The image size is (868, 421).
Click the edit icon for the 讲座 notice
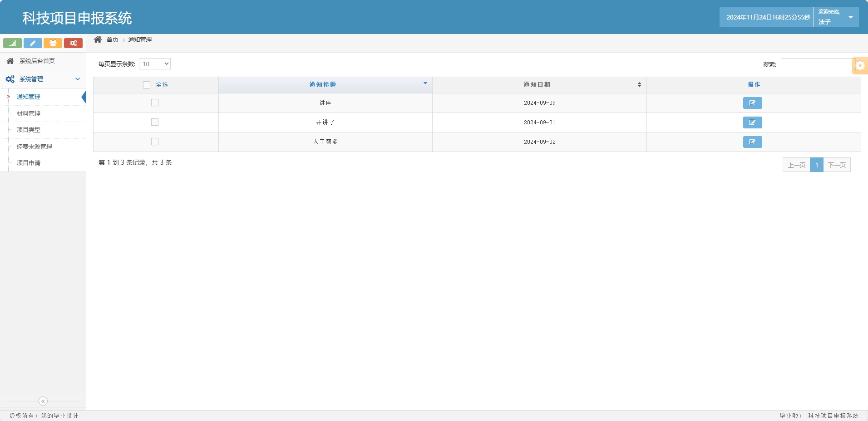pos(752,103)
